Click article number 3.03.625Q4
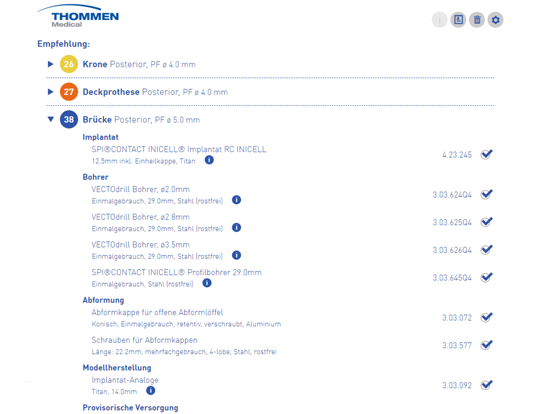The image size is (552, 414). (452, 222)
